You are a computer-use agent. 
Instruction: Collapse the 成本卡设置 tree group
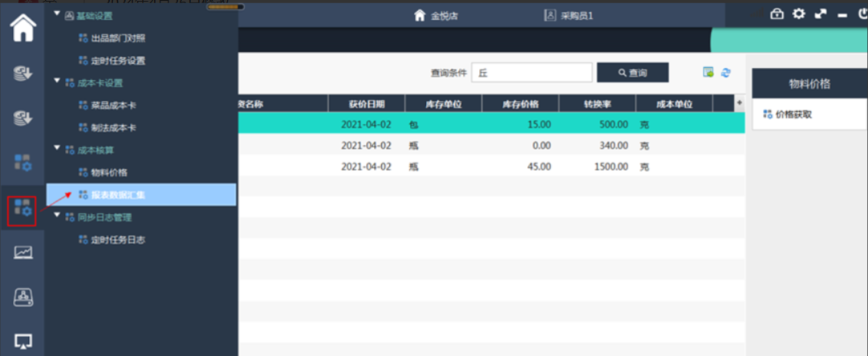[56, 82]
